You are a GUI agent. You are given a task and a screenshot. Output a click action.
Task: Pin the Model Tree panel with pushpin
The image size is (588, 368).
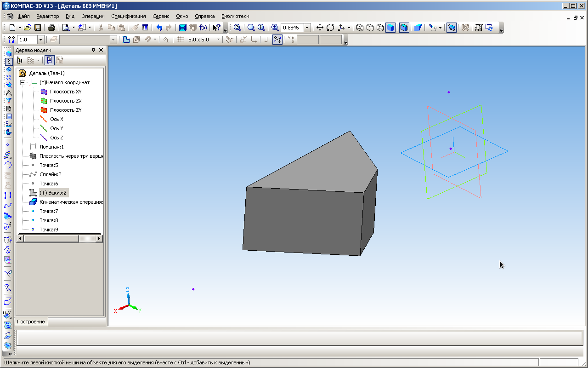(94, 50)
